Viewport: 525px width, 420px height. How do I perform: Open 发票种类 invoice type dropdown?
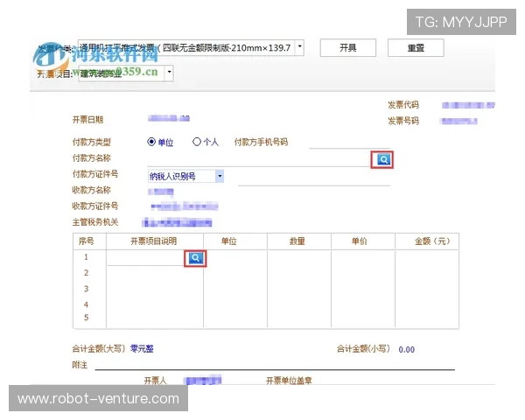[299, 47]
